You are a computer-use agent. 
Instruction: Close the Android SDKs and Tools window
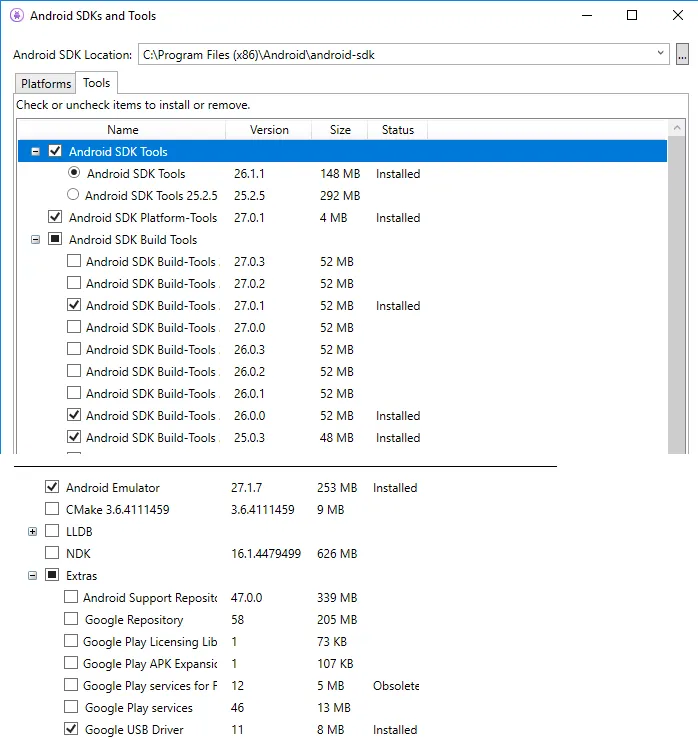coord(677,15)
